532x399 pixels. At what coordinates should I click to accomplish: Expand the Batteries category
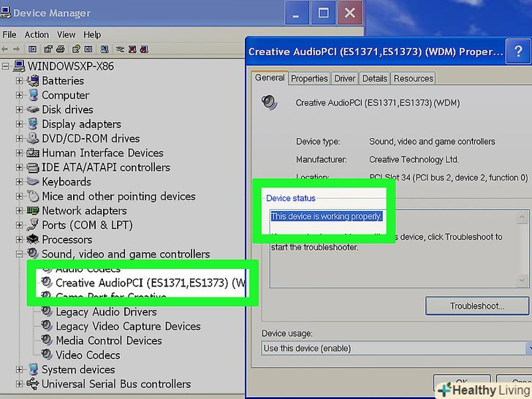(20, 80)
